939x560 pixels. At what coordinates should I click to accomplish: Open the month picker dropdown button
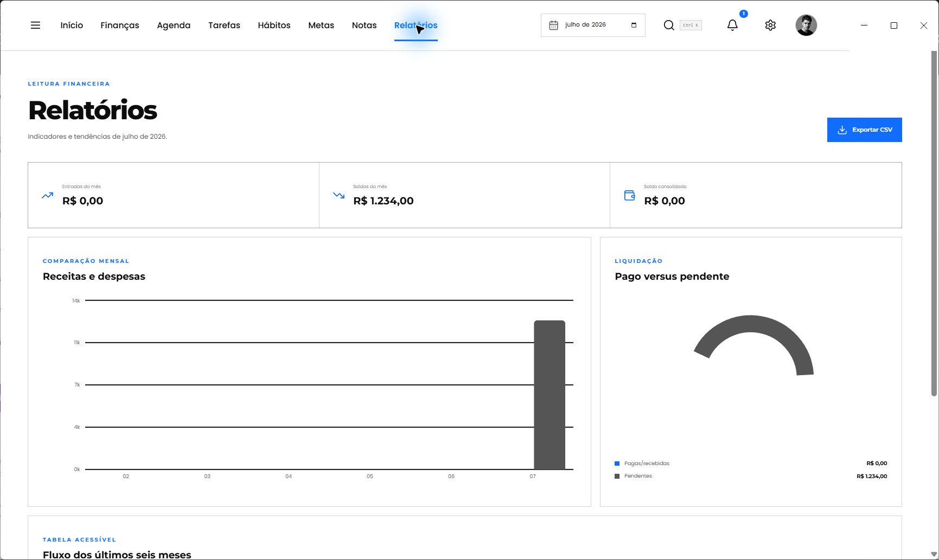634,25
